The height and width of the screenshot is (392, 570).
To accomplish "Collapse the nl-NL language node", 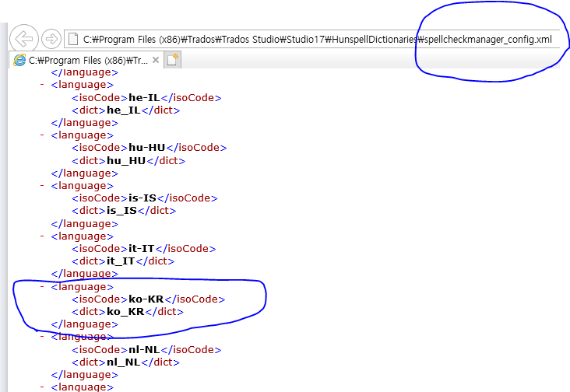I will 42,337.
